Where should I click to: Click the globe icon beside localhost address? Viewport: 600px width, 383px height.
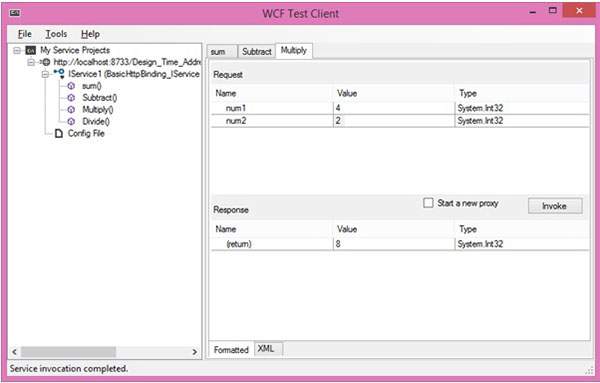(46, 62)
